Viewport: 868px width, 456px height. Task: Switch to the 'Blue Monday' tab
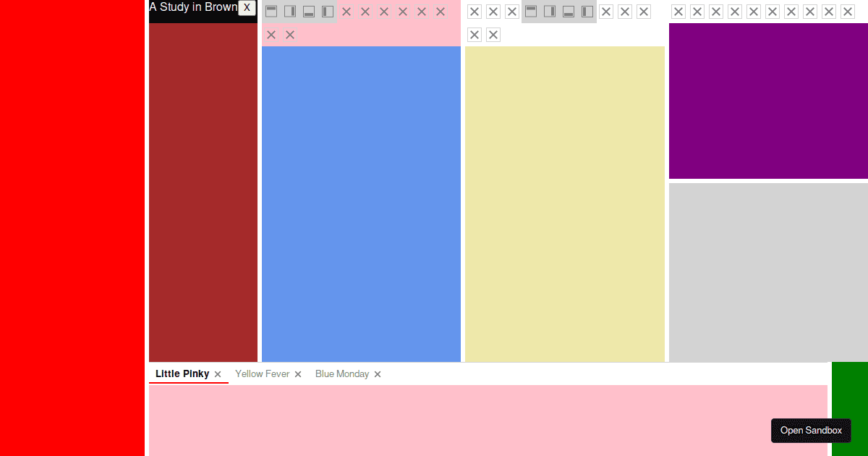[342, 373]
